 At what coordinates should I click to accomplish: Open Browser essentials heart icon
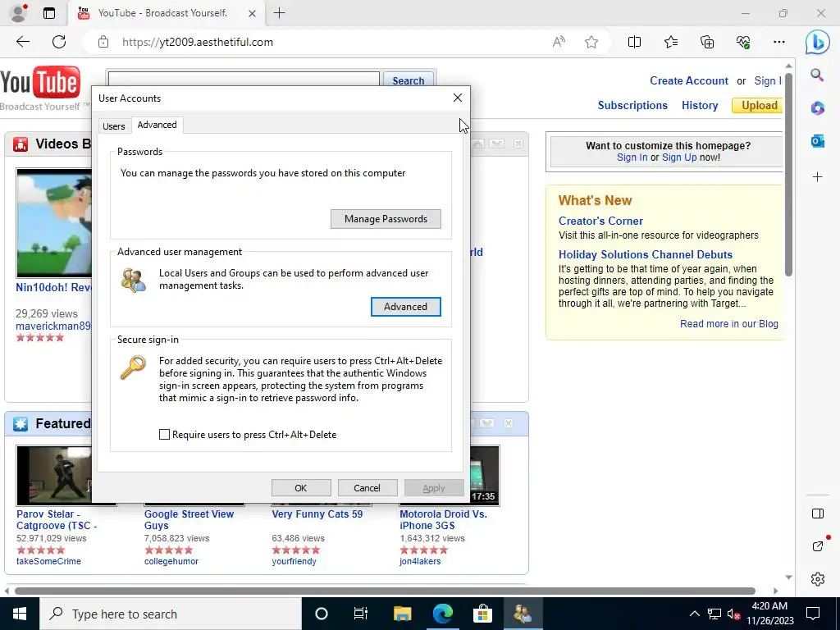(743, 42)
